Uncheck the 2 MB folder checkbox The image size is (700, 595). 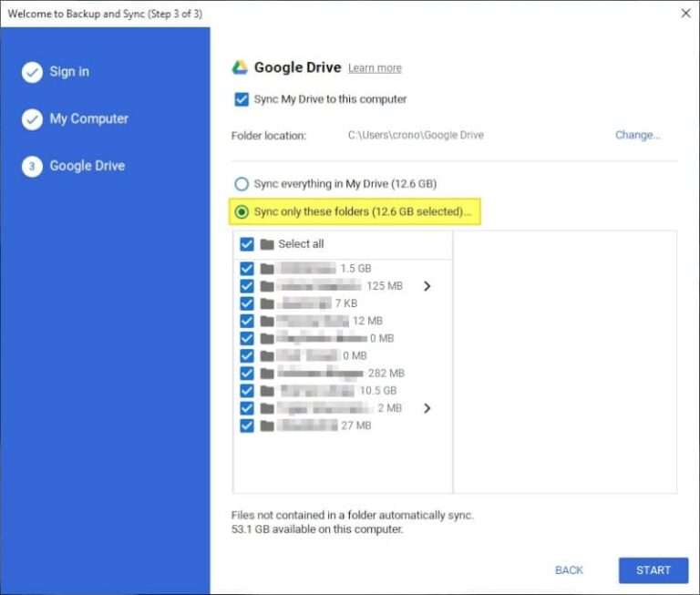click(x=247, y=408)
